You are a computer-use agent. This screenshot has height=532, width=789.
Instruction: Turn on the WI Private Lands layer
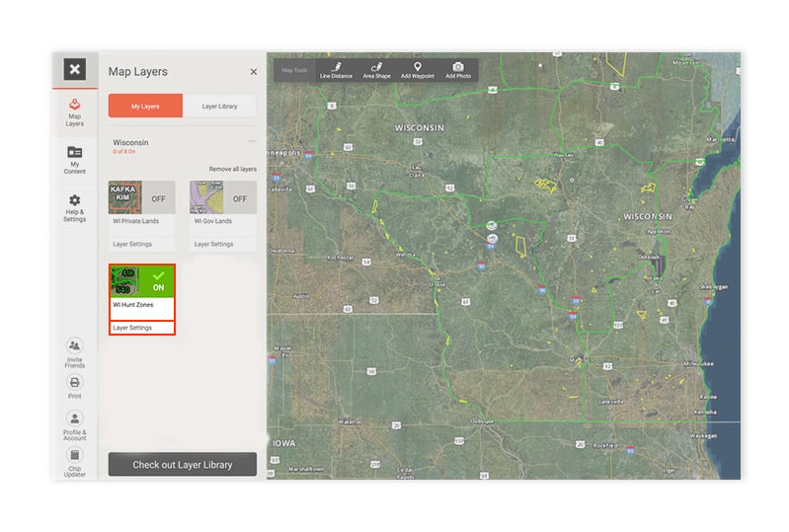(157, 198)
